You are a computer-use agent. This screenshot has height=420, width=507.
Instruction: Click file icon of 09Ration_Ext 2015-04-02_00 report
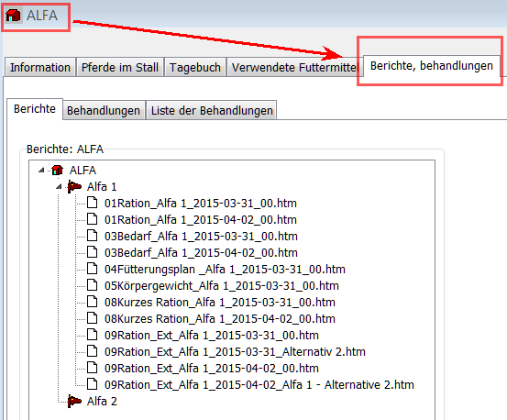pos(93,368)
